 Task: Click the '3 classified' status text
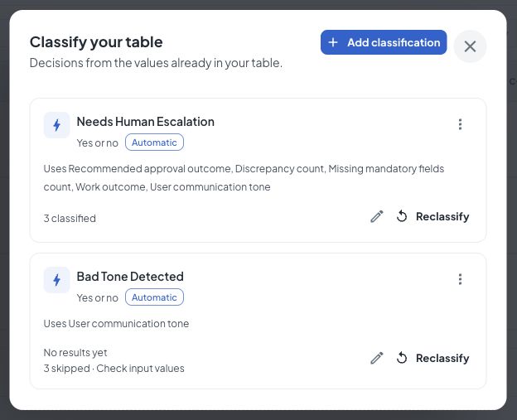pos(70,218)
